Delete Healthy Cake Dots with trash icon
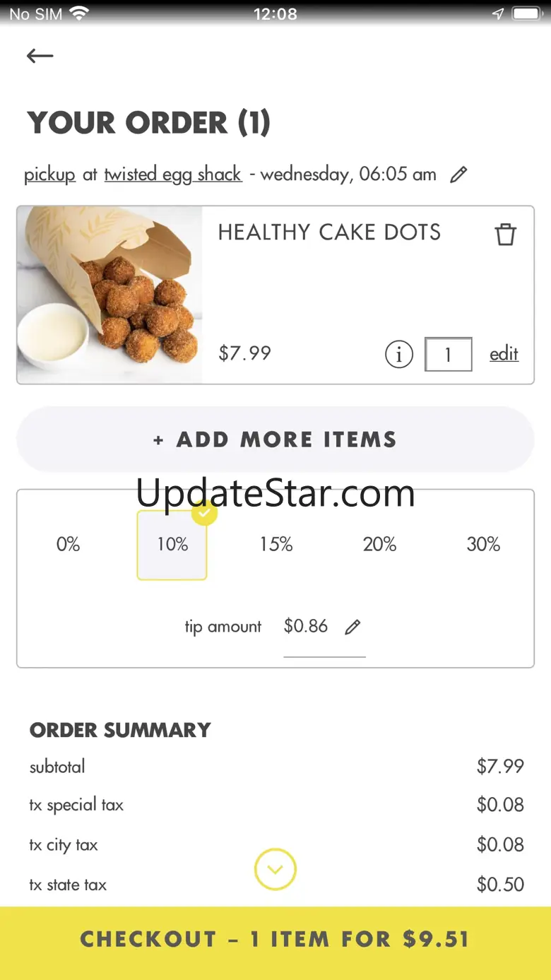This screenshot has height=980, width=551. click(505, 234)
